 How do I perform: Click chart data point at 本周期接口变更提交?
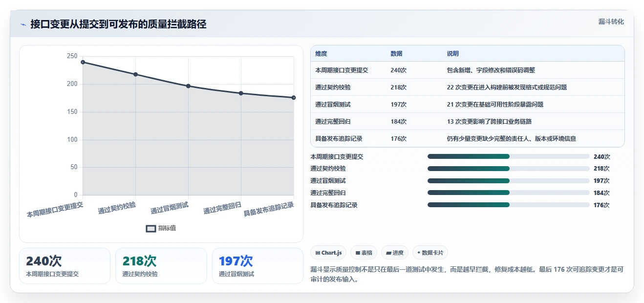(83, 62)
